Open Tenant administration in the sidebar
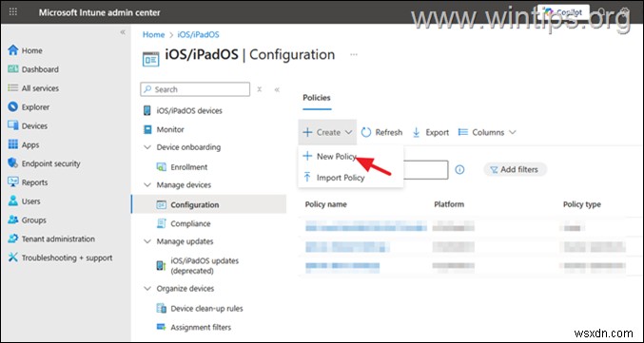 tap(58, 238)
